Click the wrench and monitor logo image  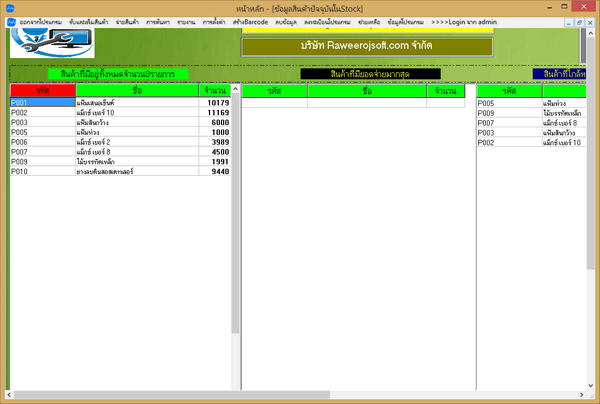[x=52, y=43]
